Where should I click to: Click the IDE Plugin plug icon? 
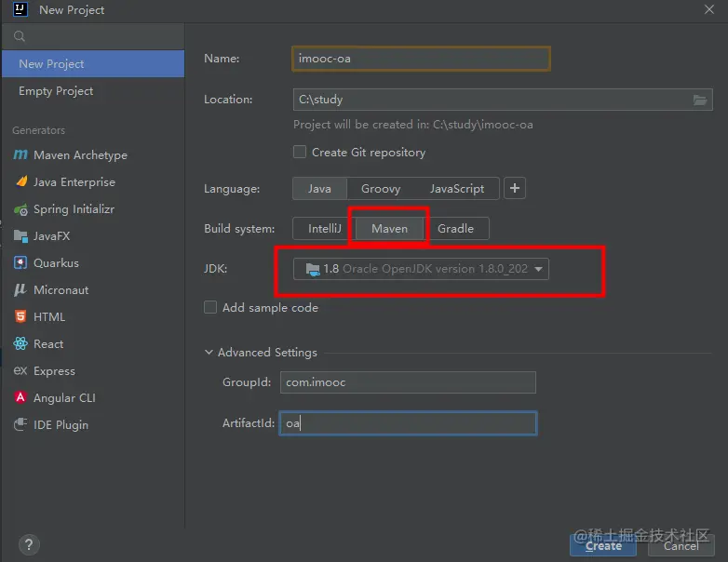20,424
